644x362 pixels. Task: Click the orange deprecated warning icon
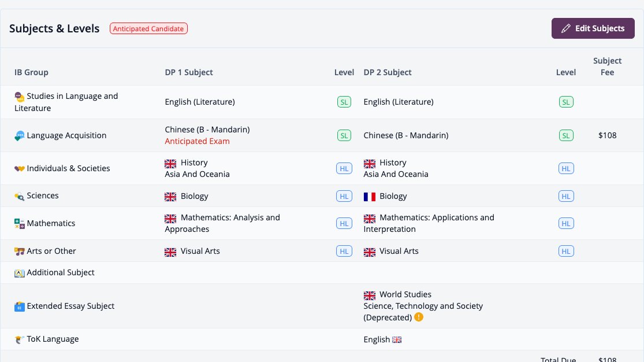pos(419,317)
